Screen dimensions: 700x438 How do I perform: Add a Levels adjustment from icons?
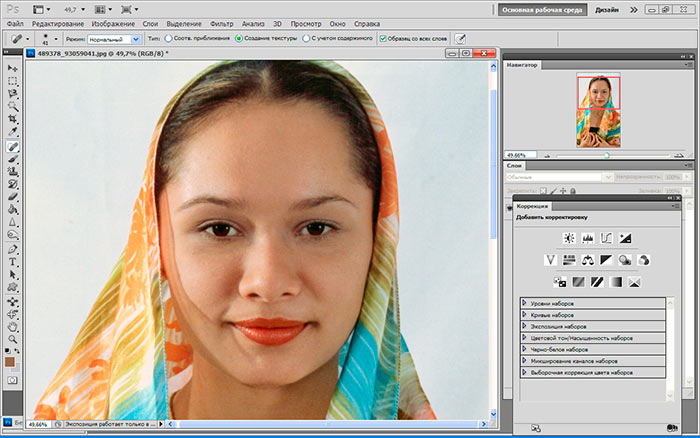pyautogui.click(x=586, y=238)
